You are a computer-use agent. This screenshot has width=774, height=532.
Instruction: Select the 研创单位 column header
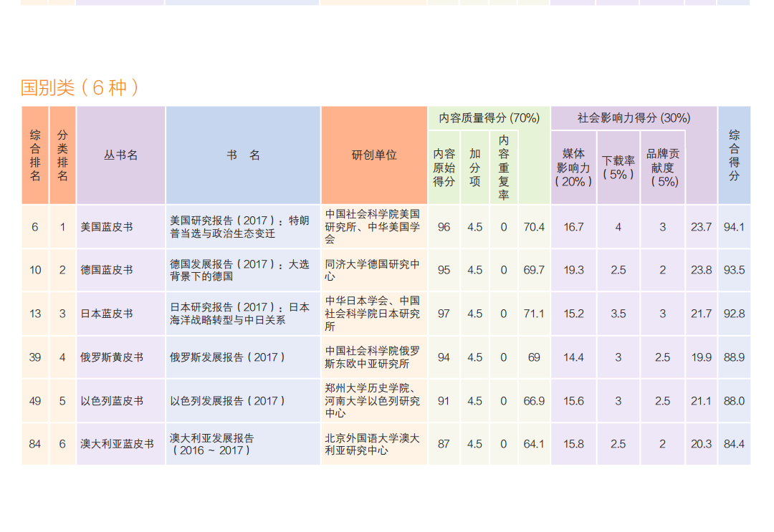click(x=373, y=155)
